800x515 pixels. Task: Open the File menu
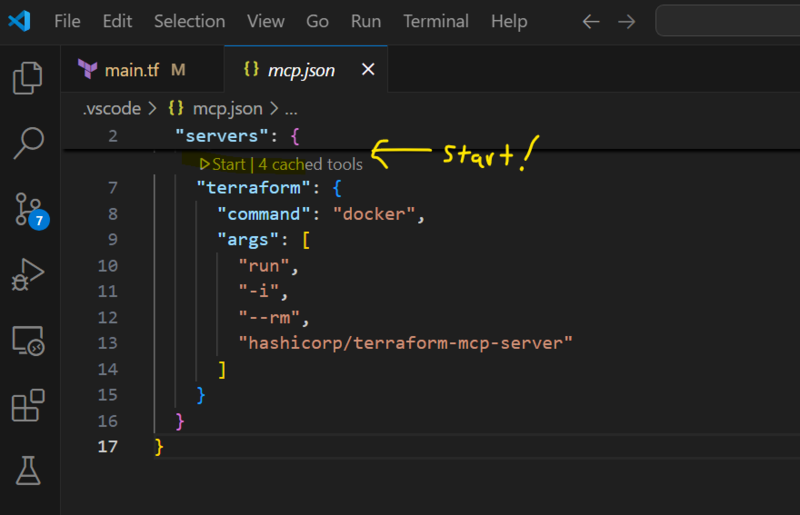(67, 21)
